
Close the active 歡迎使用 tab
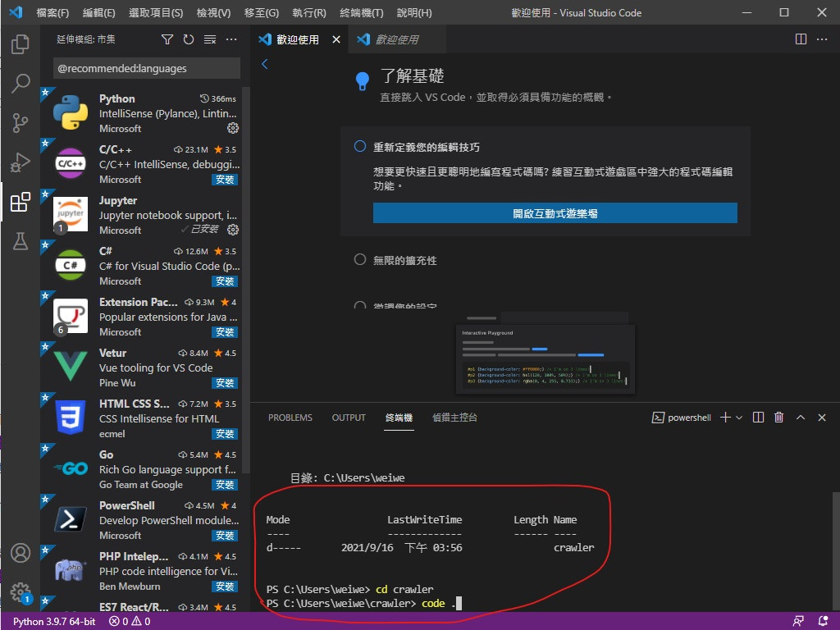[336, 39]
